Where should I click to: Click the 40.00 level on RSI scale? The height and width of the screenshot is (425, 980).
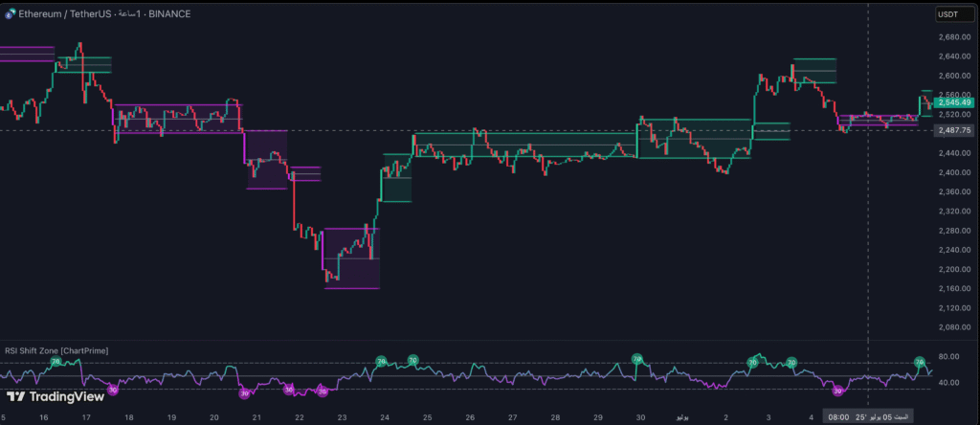click(x=949, y=383)
